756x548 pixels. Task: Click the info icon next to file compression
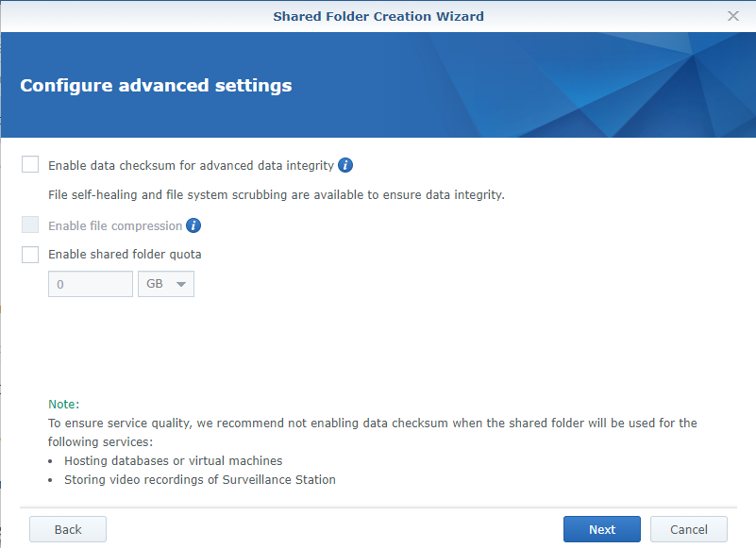click(x=193, y=225)
